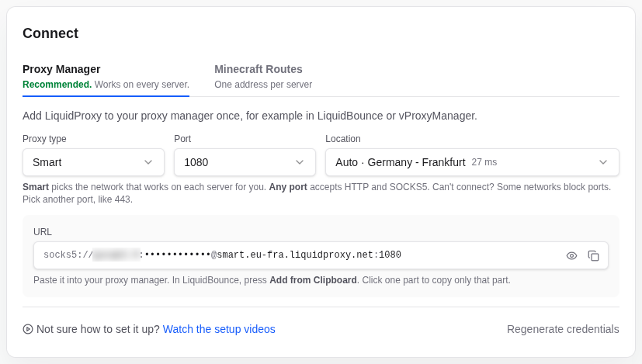The height and width of the screenshot is (364, 642).
Task: Reveal the hidden password with eye icon
Action: pyautogui.click(x=571, y=256)
